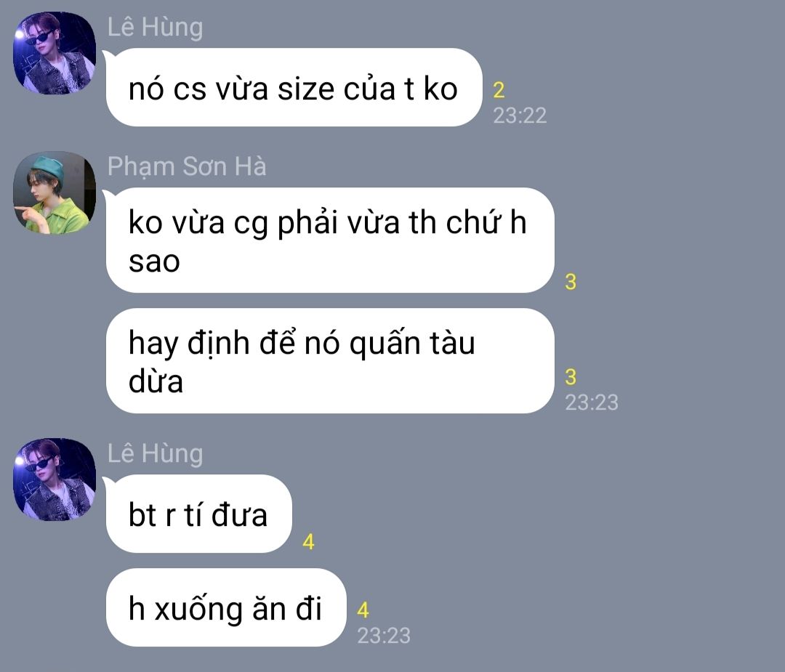Click the 23:23 timestamp beside 'quấn tàu dừa' message

[x=592, y=402]
